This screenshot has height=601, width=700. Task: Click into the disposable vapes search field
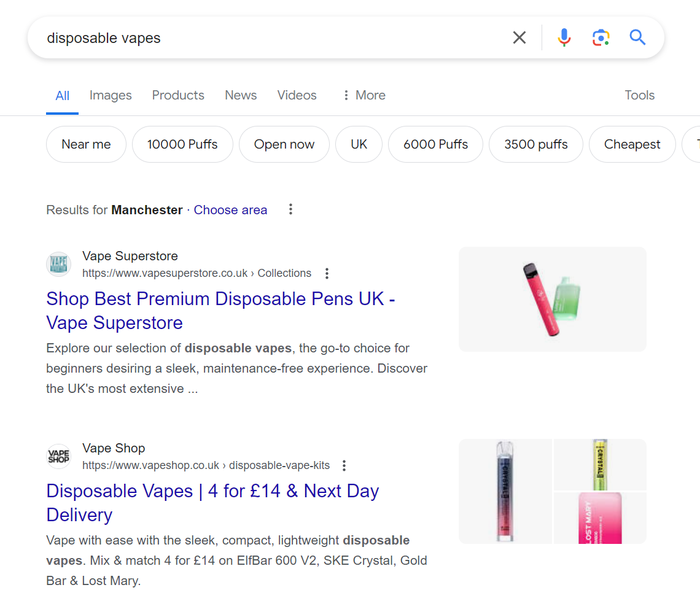[270, 38]
